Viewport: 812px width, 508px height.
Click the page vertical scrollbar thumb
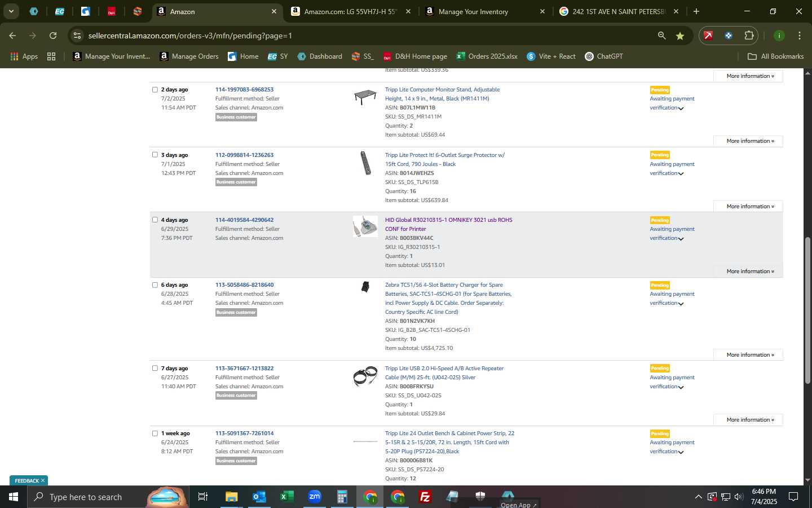coord(807,310)
